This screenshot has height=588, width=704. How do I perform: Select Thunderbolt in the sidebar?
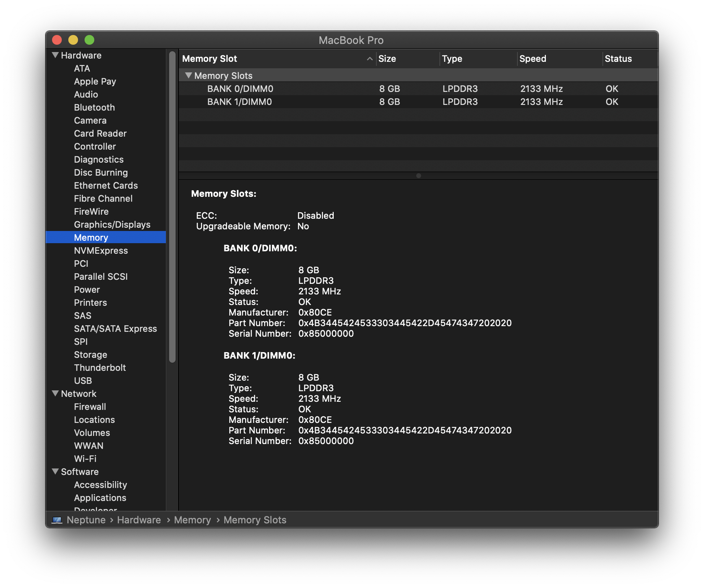point(100,368)
